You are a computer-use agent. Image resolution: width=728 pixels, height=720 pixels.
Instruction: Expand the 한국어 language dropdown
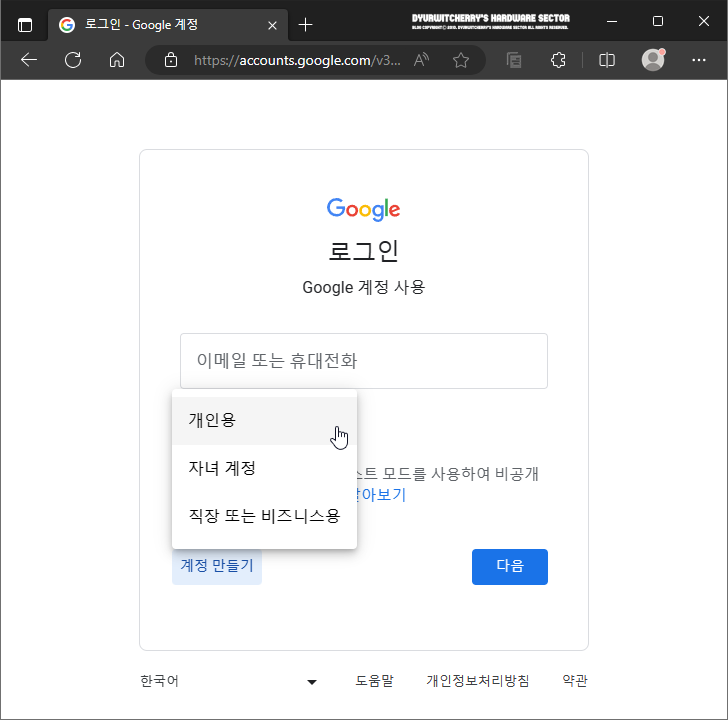pyautogui.click(x=229, y=681)
